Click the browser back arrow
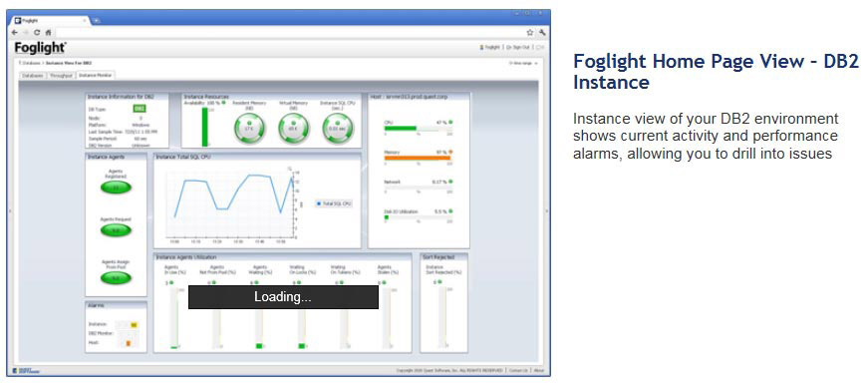This screenshot has height=388, width=868. point(15,33)
